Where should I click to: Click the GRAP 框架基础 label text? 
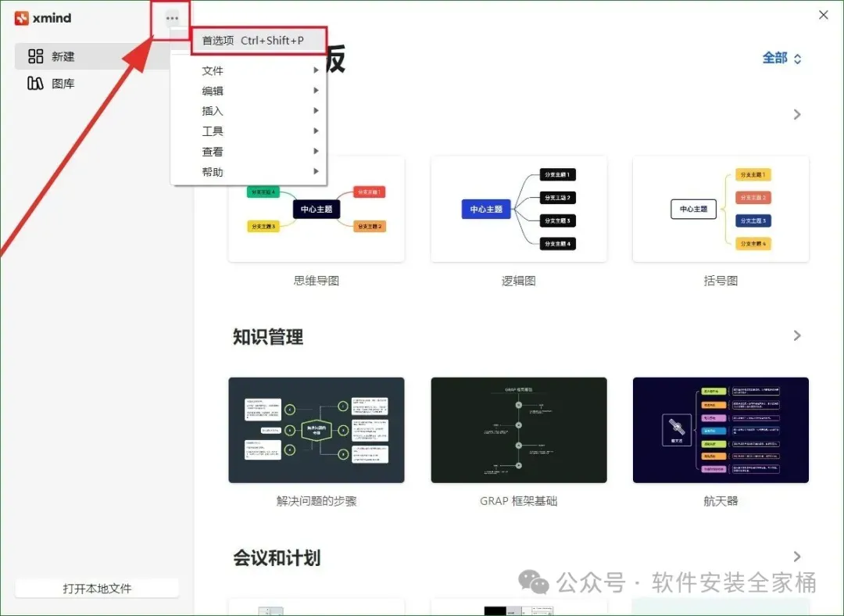point(519,501)
